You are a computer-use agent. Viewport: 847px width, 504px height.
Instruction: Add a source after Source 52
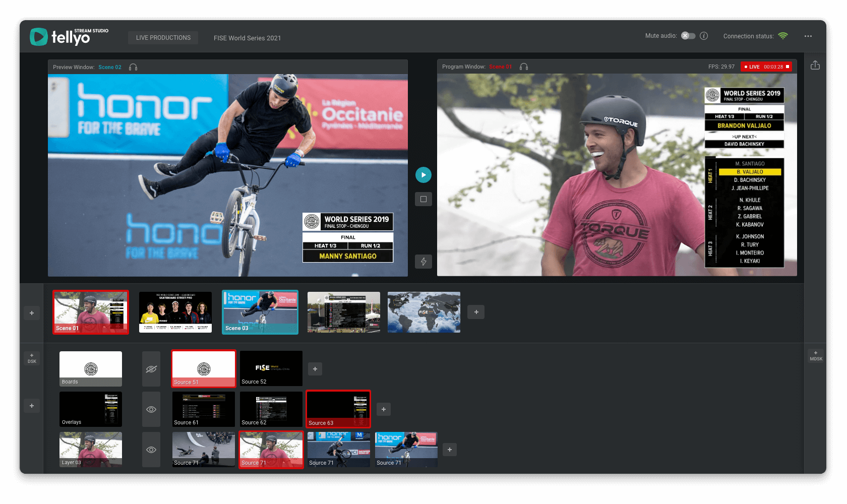tap(315, 369)
